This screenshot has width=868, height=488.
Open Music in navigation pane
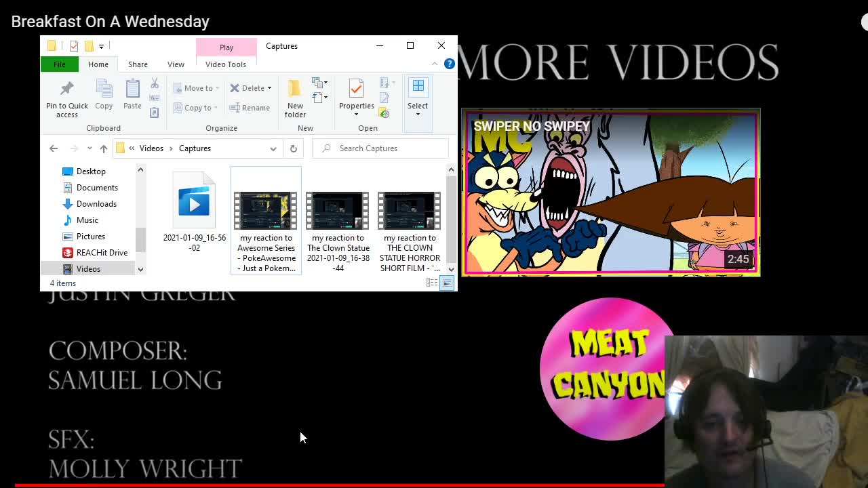[87, 220]
